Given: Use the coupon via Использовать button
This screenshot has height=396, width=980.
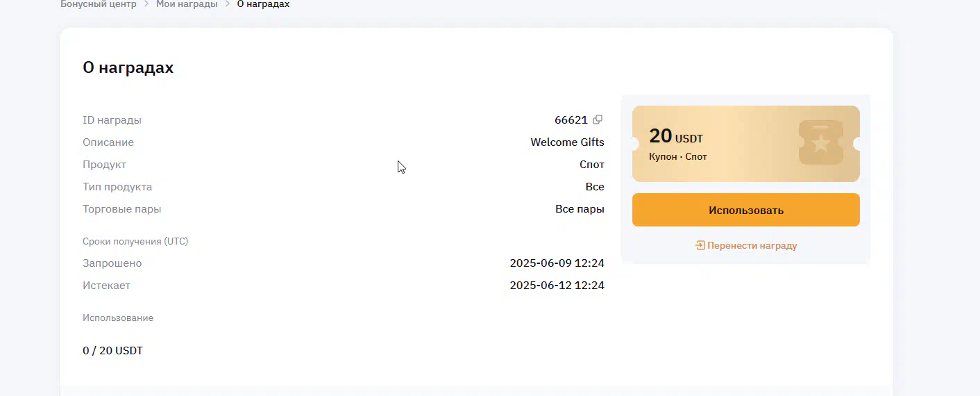Looking at the screenshot, I should click(x=746, y=210).
